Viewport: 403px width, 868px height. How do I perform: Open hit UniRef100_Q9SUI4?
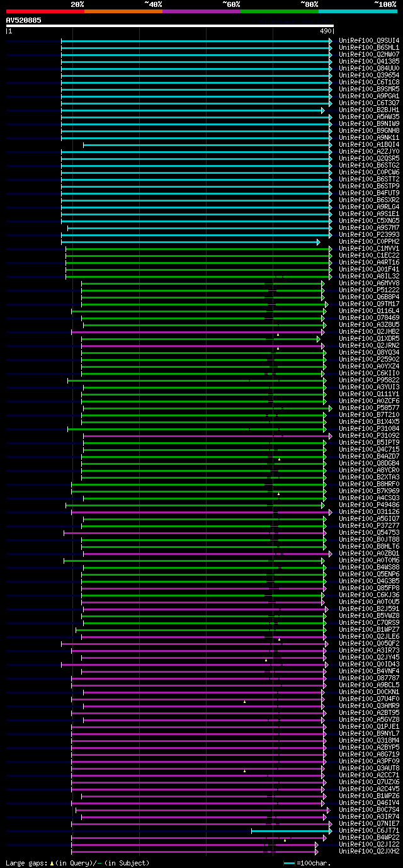click(x=369, y=40)
